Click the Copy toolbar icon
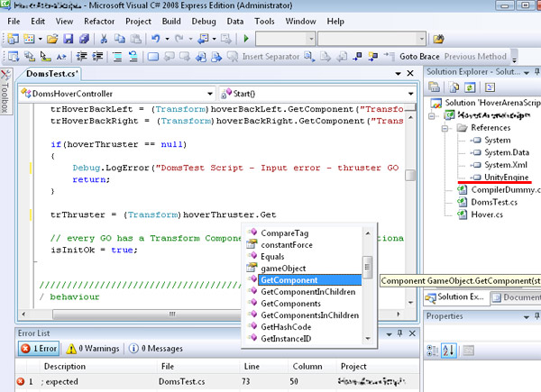The height and width of the screenshot is (392, 541). [x=120, y=39]
